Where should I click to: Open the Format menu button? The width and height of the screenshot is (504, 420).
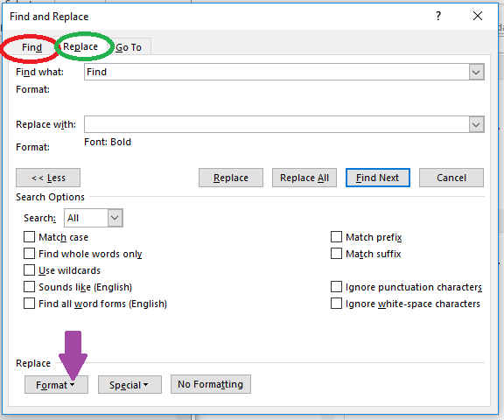coord(56,385)
